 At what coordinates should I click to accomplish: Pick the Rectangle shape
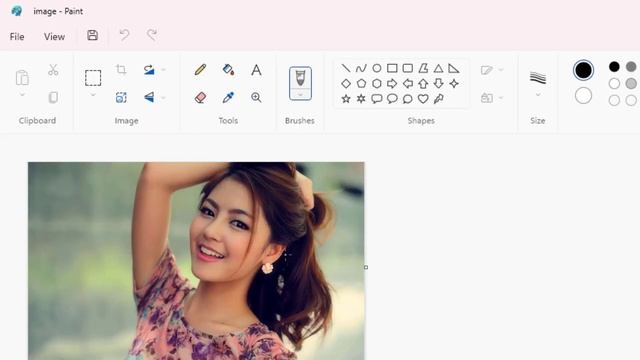pyautogui.click(x=392, y=68)
